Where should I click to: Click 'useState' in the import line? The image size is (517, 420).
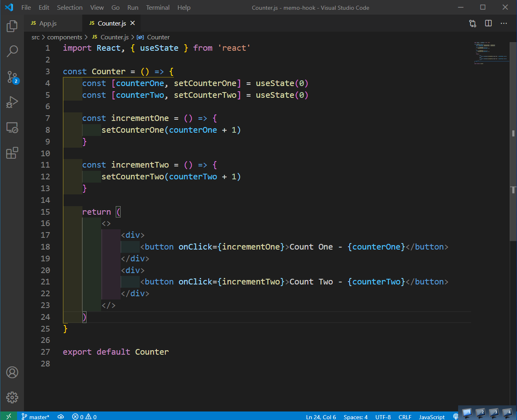tap(159, 48)
